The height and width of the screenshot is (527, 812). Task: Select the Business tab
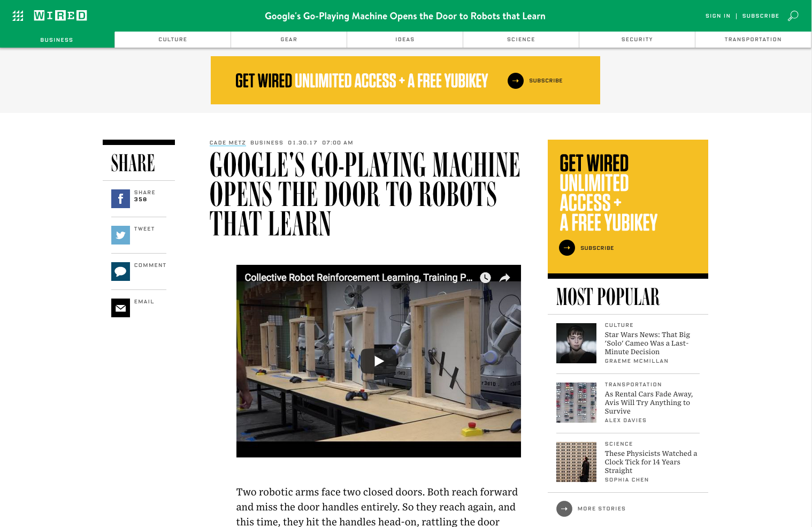point(57,40)
